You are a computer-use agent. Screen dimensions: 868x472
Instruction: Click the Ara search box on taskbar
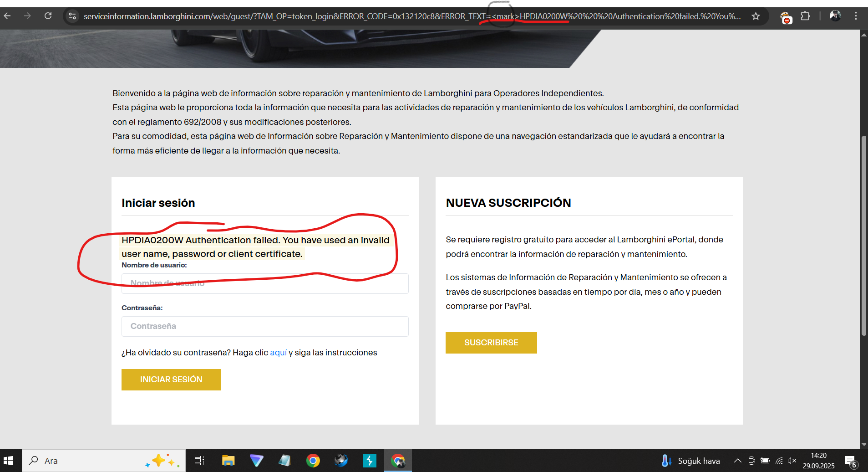[x=104, y=461]
